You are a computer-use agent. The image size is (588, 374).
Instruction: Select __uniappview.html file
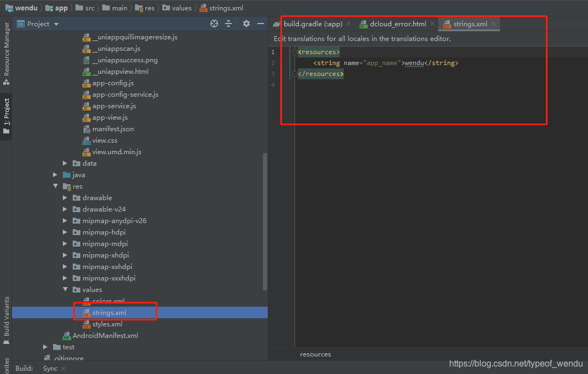pyautogui.click(x=115, y=72)
